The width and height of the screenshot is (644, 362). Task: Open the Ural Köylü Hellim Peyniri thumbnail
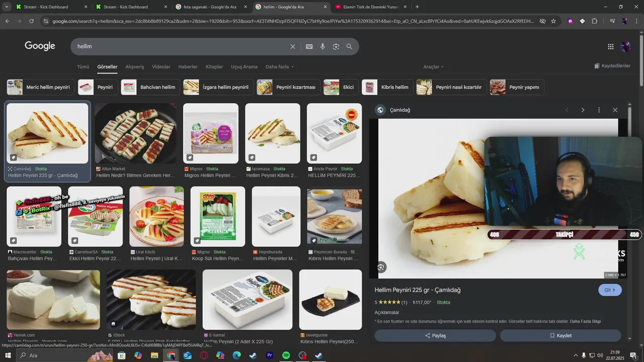coord(157,217)
